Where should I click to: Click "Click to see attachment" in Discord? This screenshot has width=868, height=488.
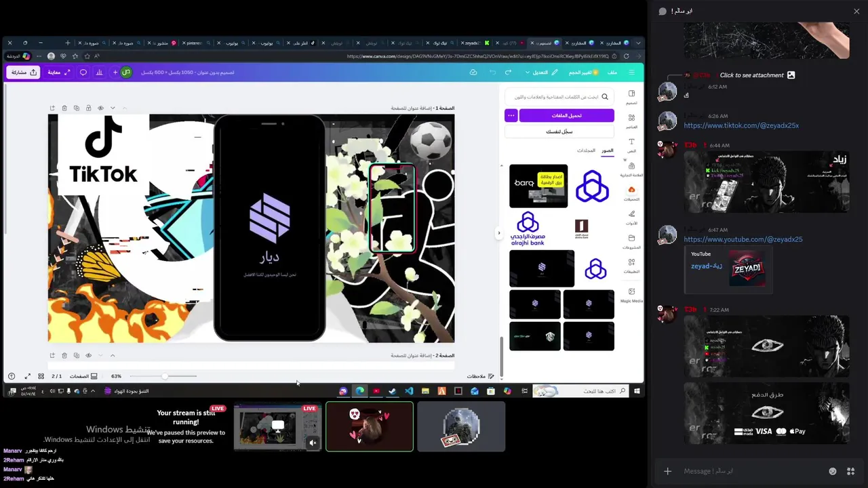click(x=751, y=75)
